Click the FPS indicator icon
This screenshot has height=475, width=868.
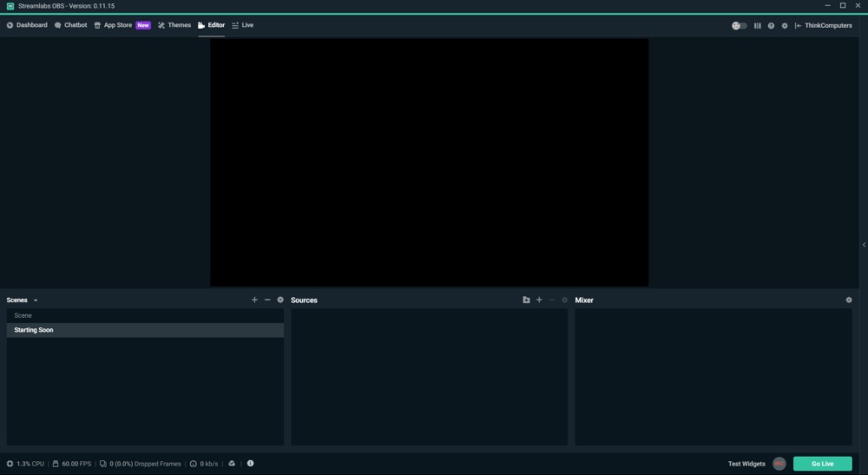(56, 464)
